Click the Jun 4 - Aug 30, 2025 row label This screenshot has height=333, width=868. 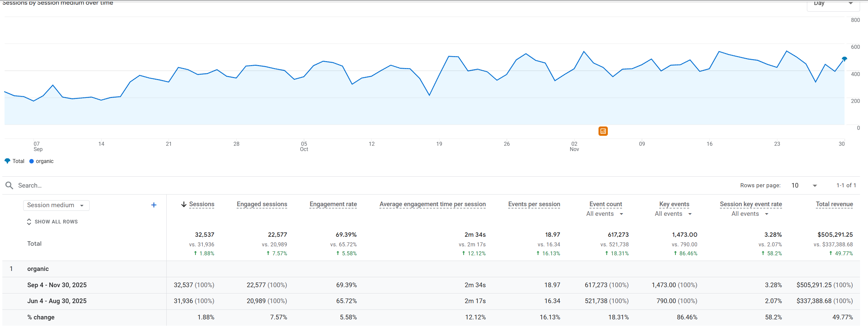[x=57, y=301]
